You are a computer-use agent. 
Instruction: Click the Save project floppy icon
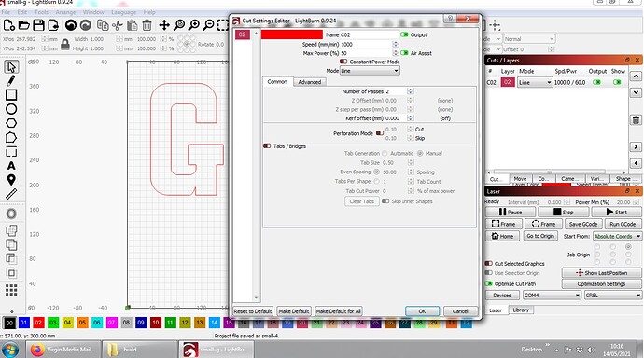point(38,25)
